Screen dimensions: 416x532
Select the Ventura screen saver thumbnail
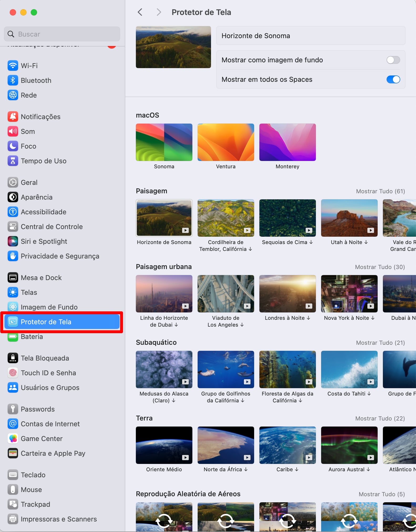point(226,142)
